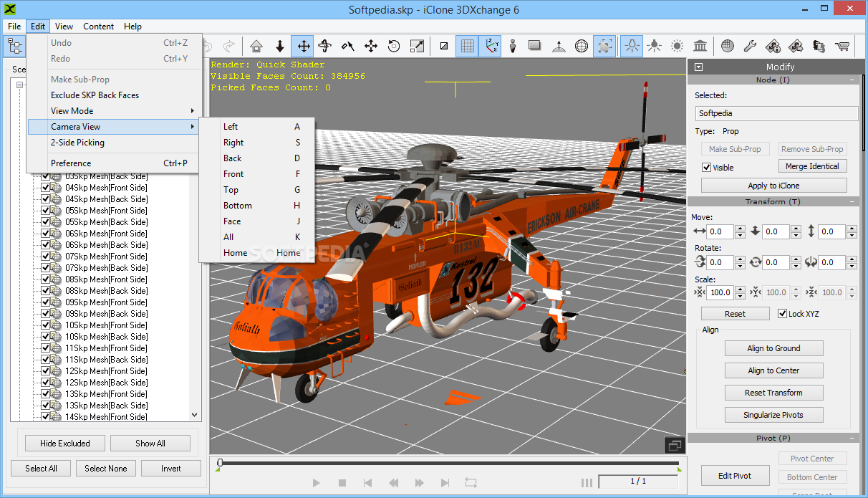The image size is (868, 498).
Task: Toggle the XYZ axis display icon
Action: click(x=490, y=47)
